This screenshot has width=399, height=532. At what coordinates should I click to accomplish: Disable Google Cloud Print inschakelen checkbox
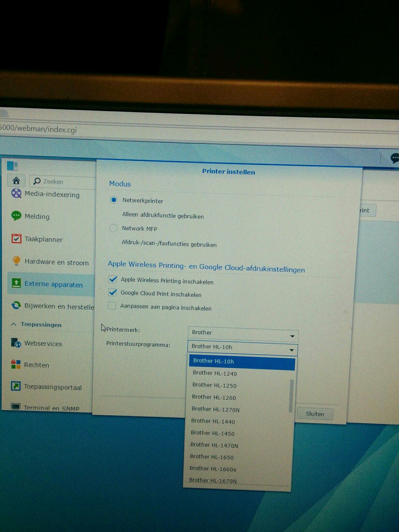(x=113, y=292)
